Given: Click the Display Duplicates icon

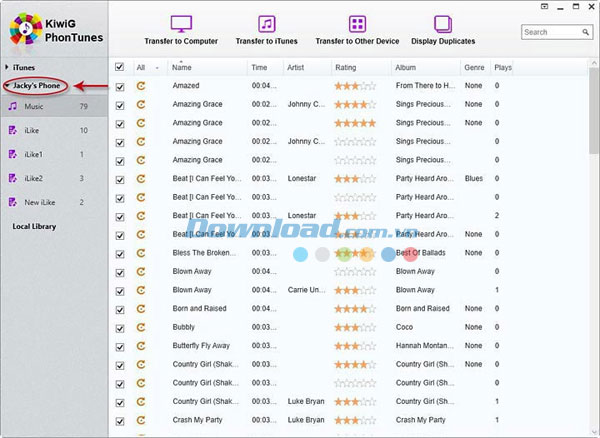Looking at the screenshot, I should click(443, 24).
